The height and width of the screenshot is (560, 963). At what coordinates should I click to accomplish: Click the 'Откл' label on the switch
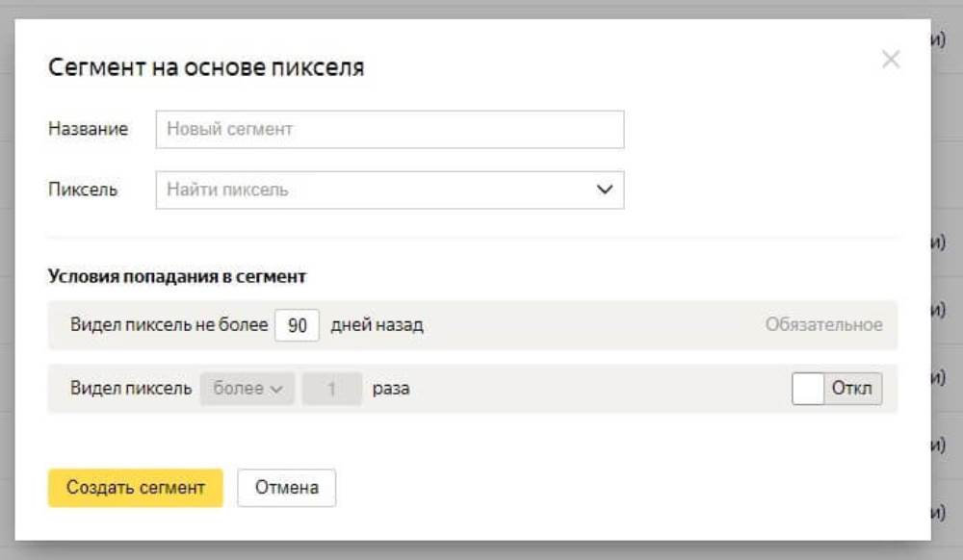click(x=851, y=389)
